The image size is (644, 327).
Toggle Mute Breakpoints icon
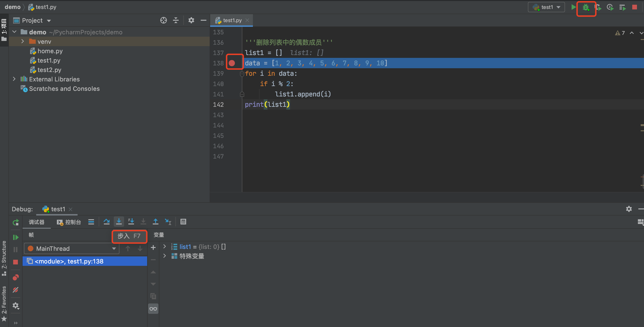(16, 290)
